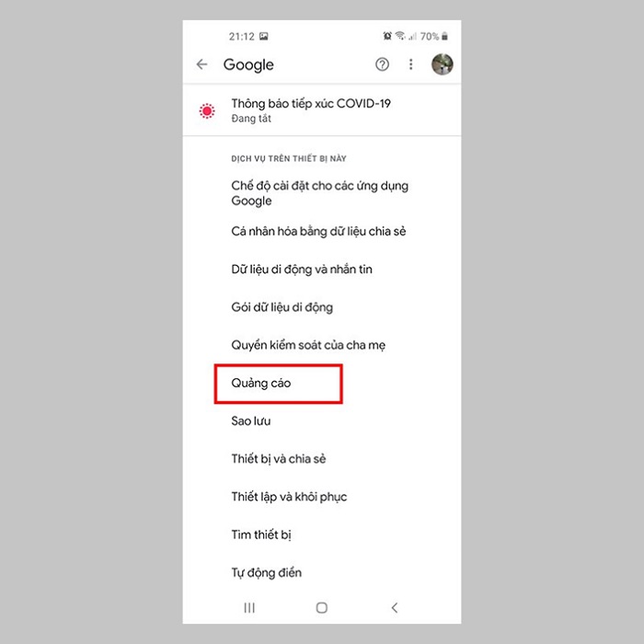
Task: Open the Sao lưu setting
Action: [x=322, y=421]
